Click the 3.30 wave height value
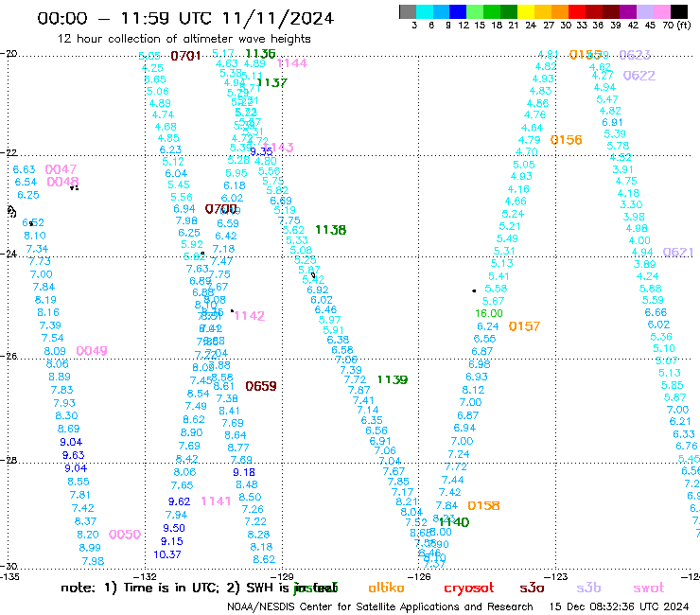700x615 pixels. click(631, 204)
